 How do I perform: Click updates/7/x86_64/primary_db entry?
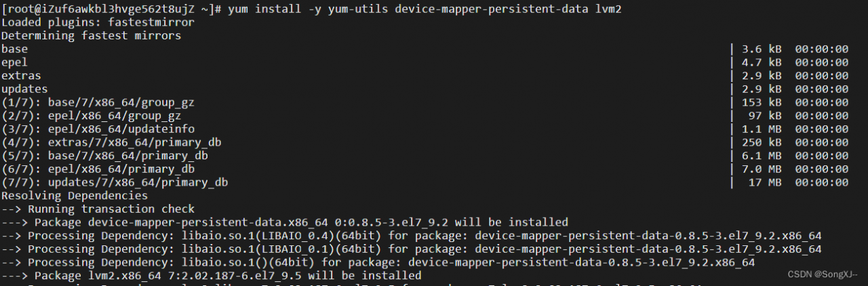[115, 182]
